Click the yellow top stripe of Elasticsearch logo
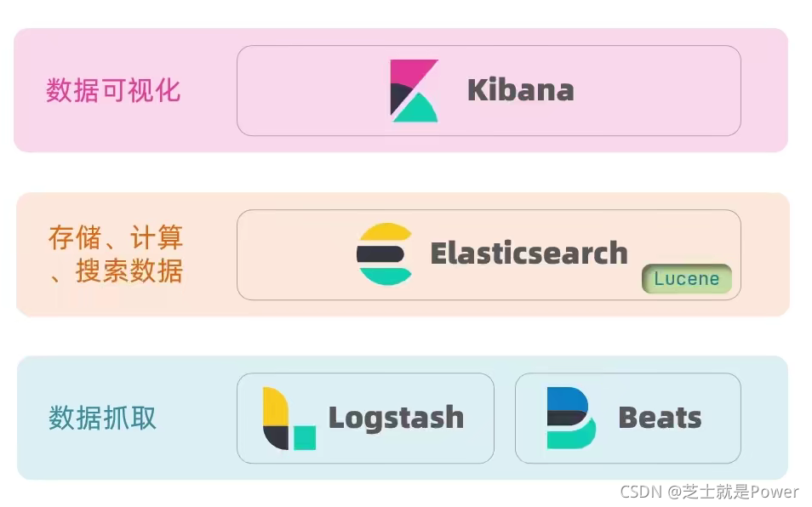This screenshot has height=507, width=812. [386, 232]
